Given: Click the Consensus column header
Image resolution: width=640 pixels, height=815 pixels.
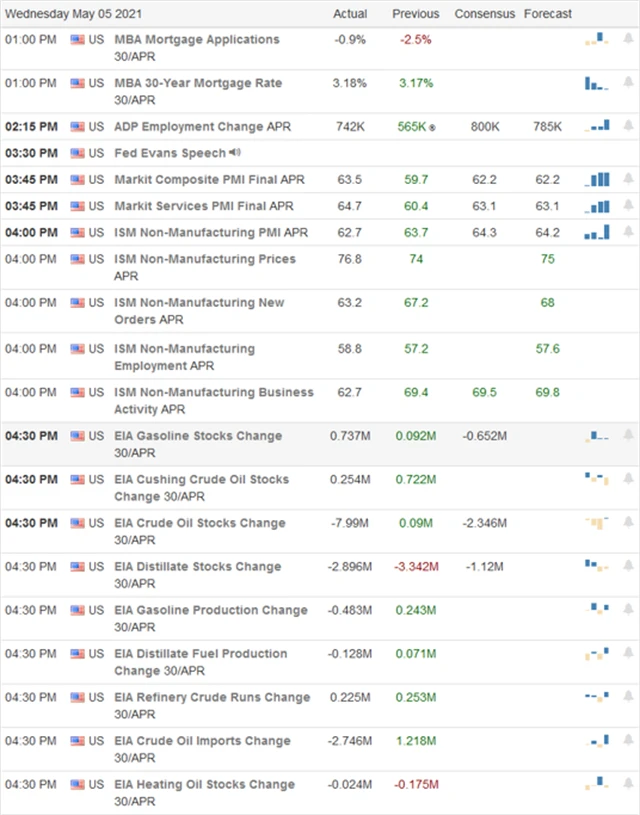Looking at the screenshot, I should tap(484, 14).
